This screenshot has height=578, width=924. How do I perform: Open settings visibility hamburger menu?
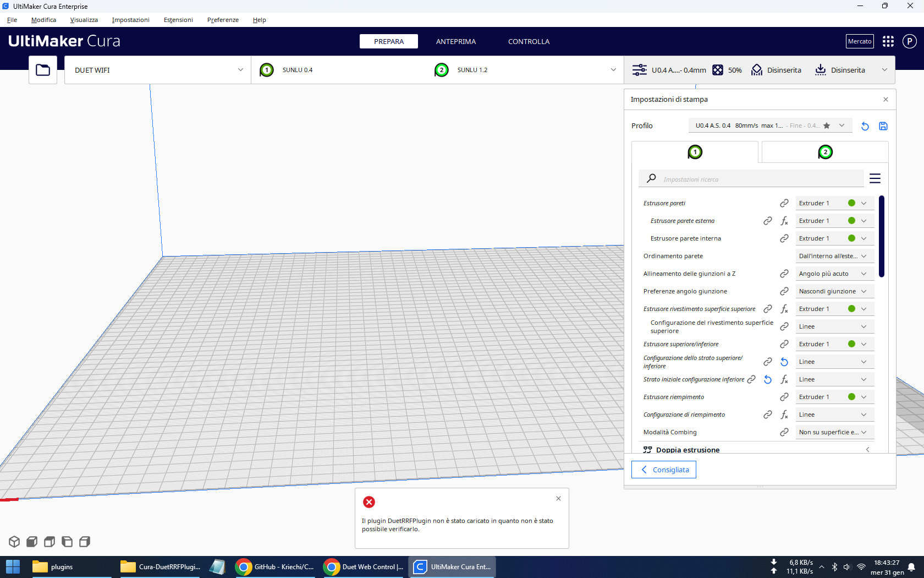[875, 178]
